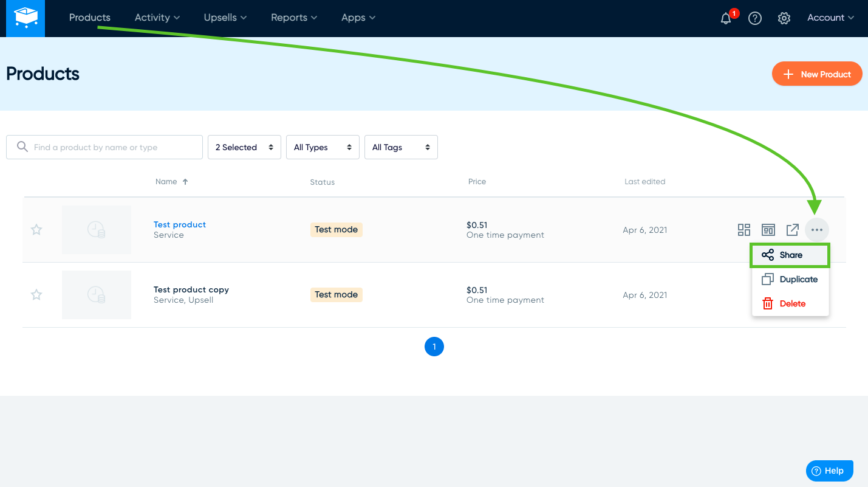This screenshot has height=487, width=868.
Task: Click the search magnifier icon
Action: 22,147
